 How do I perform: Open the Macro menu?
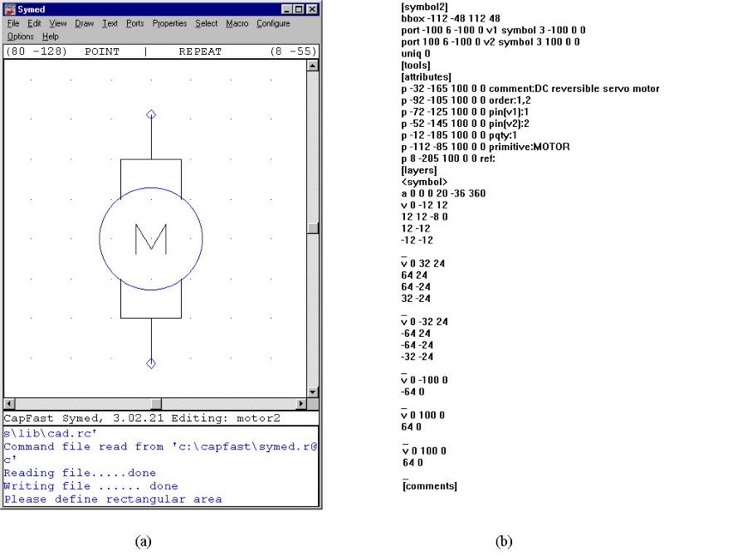tap(237, 23)
